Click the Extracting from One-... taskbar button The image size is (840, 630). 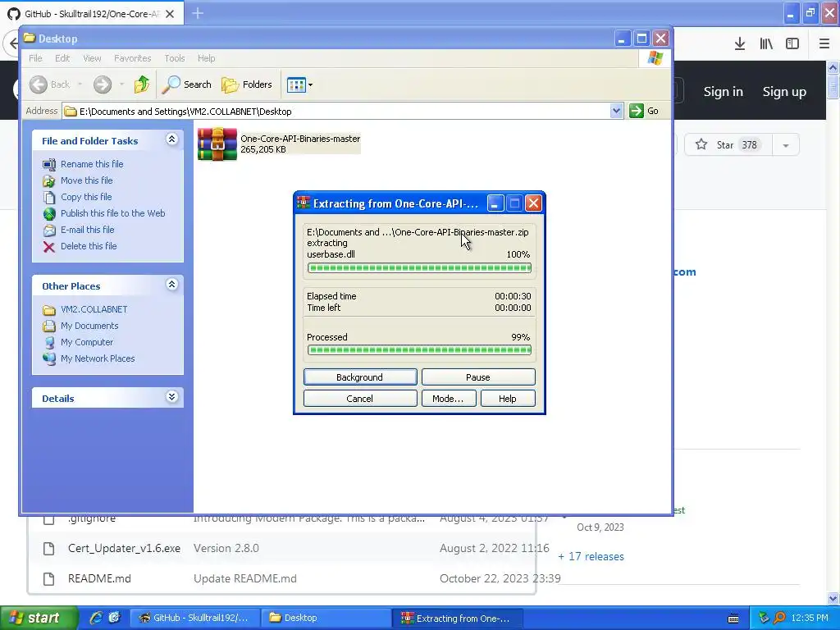pos(458,619)
